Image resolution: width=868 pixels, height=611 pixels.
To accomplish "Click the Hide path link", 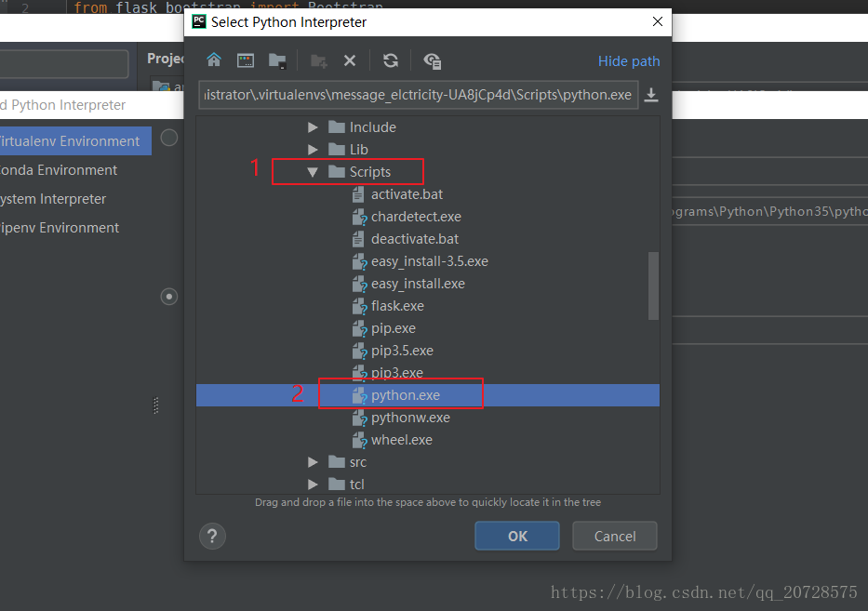I will tap(629, 60).
